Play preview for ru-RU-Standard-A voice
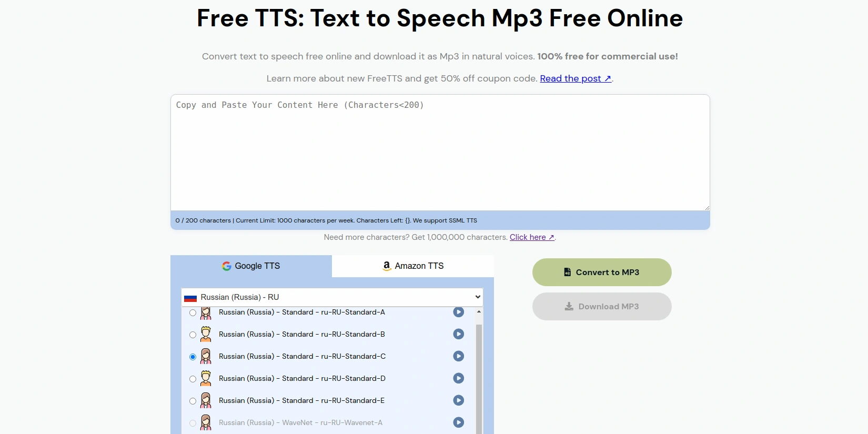 [x=459, y=312]
